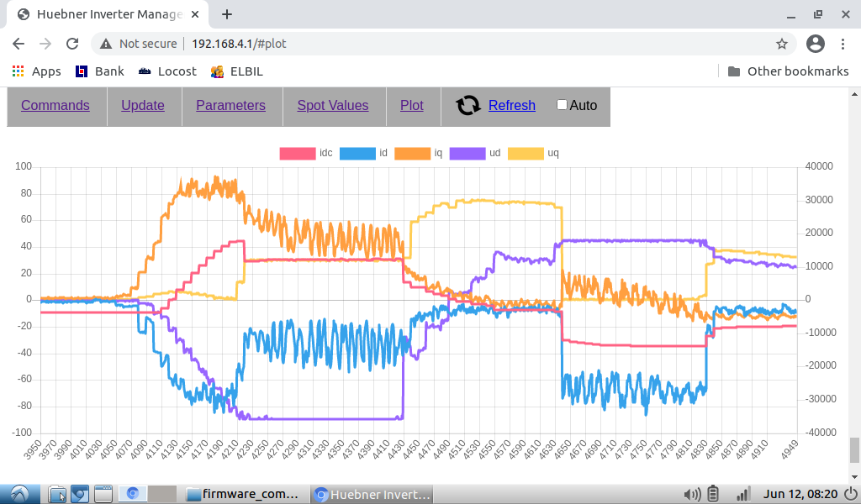Reload the page with browser reload button
The image size is (861, 504).
click(72, 44)
